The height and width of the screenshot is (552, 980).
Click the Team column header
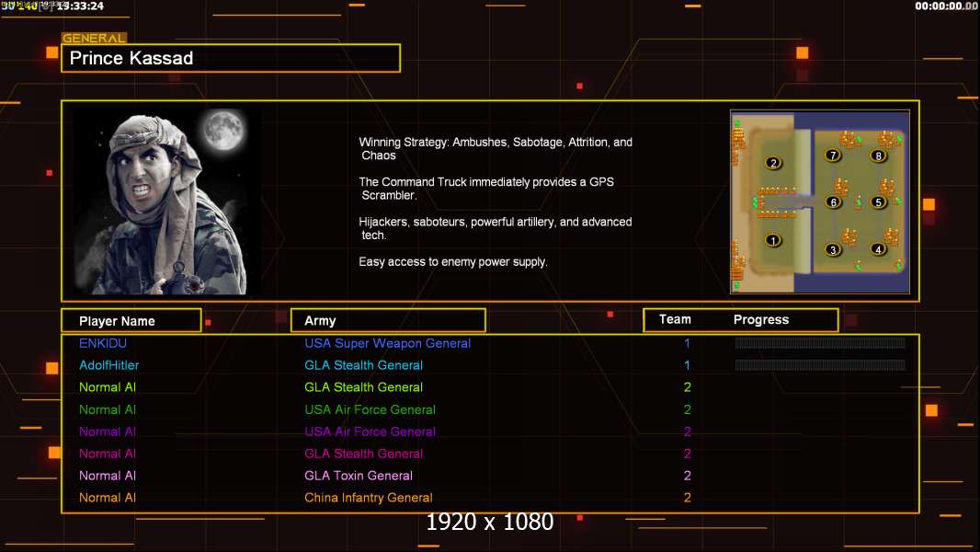675,319
